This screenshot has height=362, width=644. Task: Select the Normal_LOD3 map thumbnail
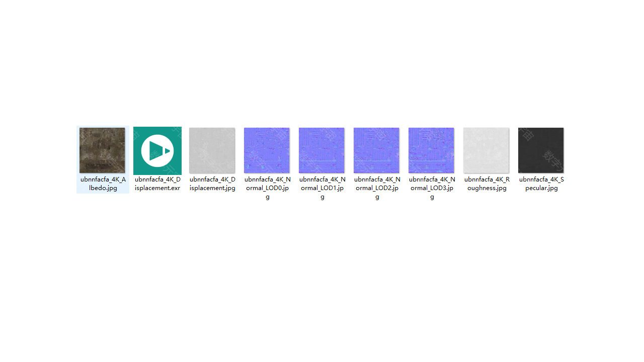point(431,150)
